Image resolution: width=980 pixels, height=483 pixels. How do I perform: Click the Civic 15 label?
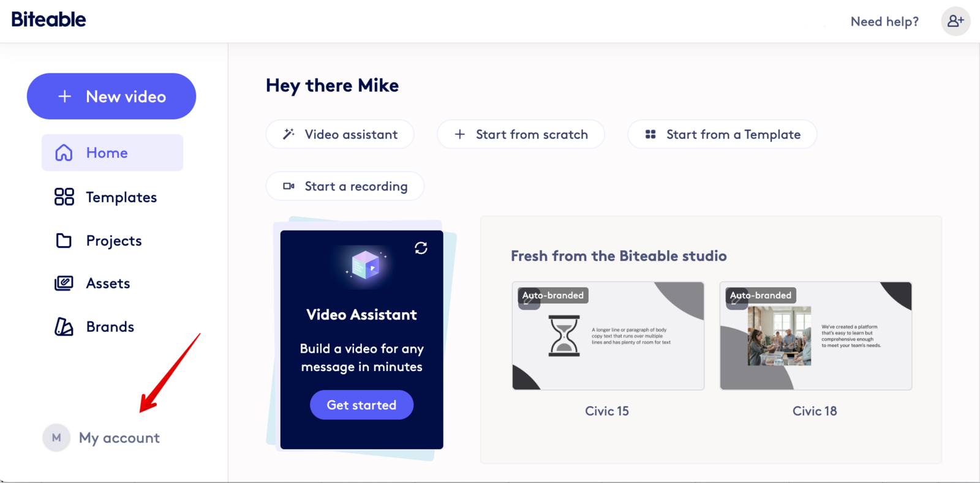tap(607, 411)
